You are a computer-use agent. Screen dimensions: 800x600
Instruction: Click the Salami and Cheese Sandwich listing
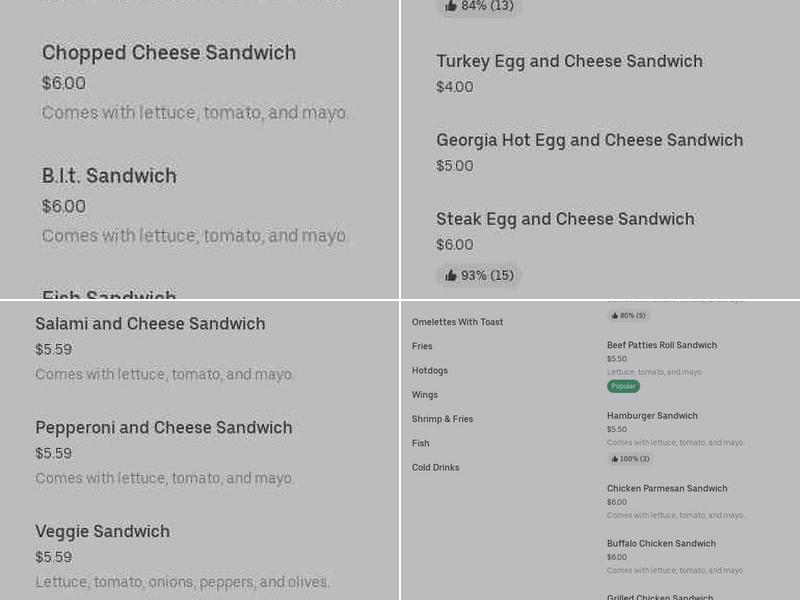(x=150, y=324)
